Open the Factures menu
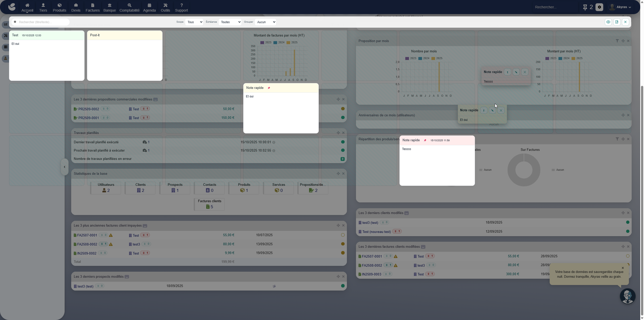 pyautogui.click(x=93, y=8)
